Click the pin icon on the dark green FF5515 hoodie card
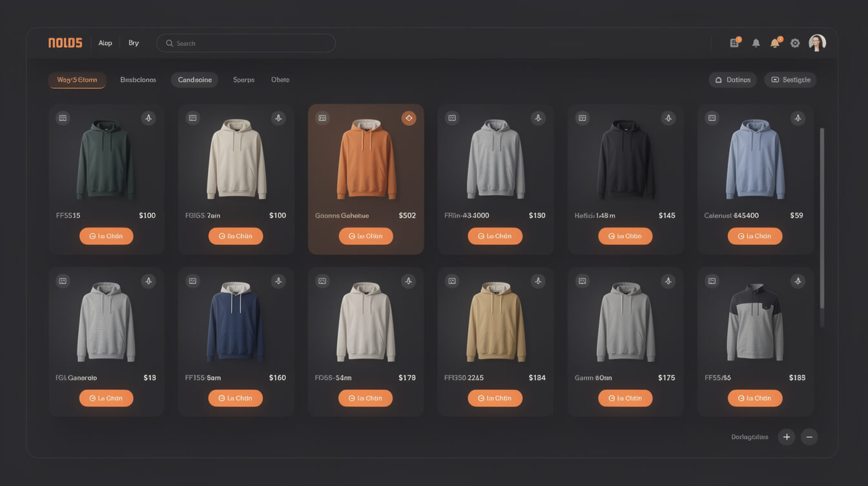Viewport: 868px width, 486px height. tap(149, 118)
